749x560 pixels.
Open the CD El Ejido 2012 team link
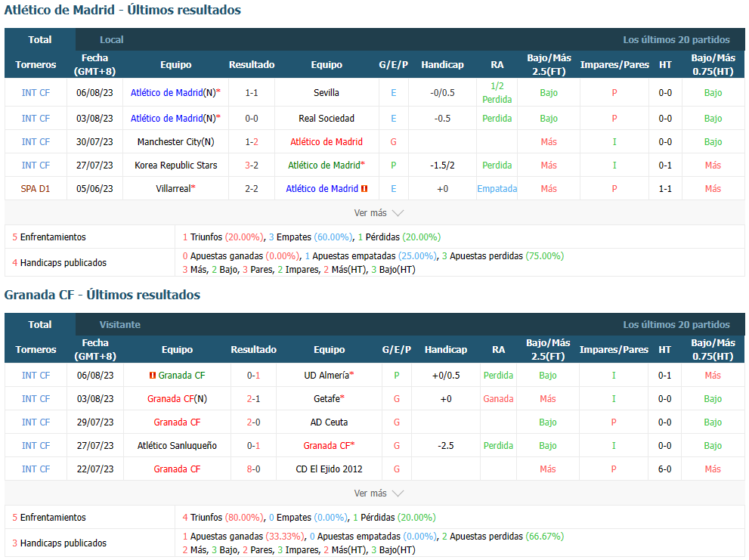pos(329,469)
